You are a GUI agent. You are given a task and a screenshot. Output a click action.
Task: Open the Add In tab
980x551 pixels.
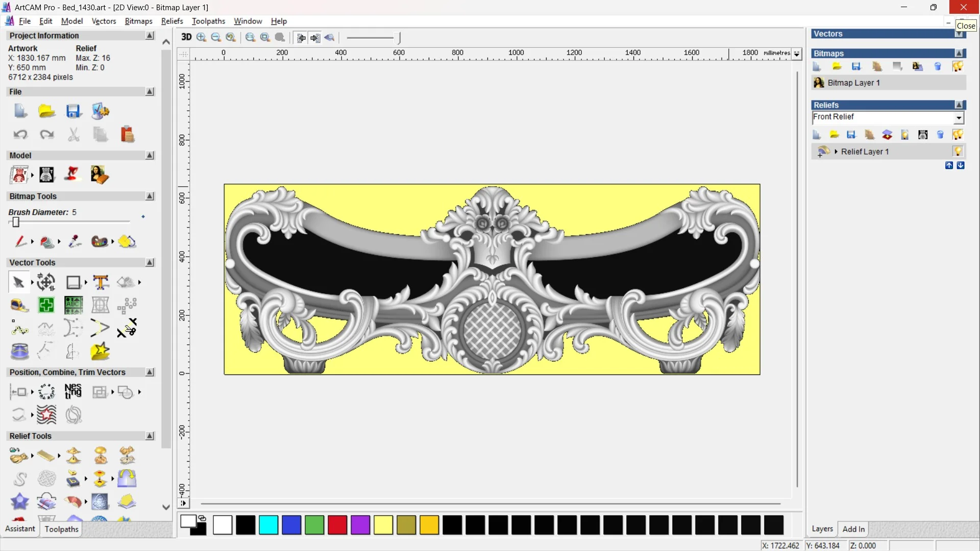tap(853, 529)
